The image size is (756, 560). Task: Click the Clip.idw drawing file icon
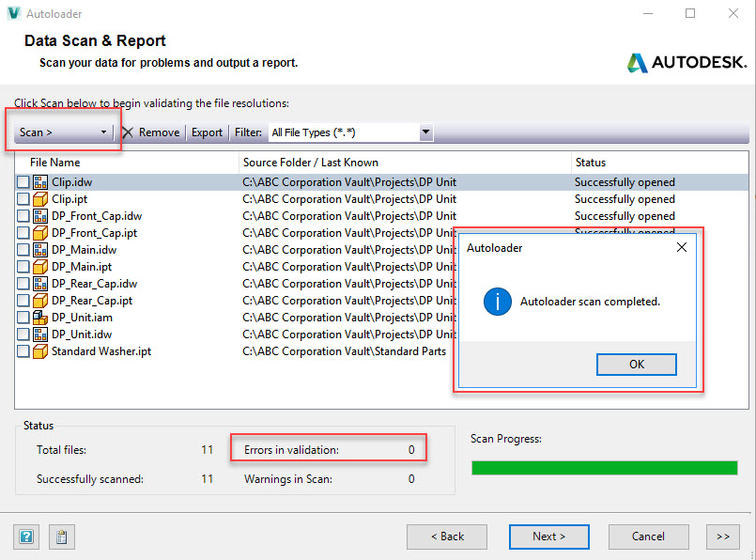coord(40,182)
